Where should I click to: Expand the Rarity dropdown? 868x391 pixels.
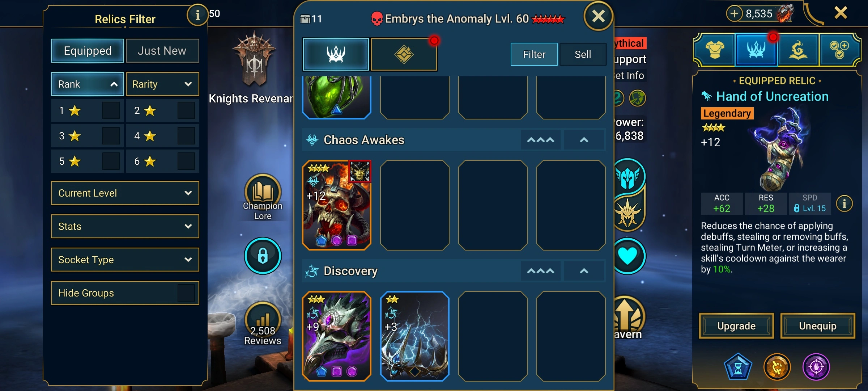click(162, 84)
